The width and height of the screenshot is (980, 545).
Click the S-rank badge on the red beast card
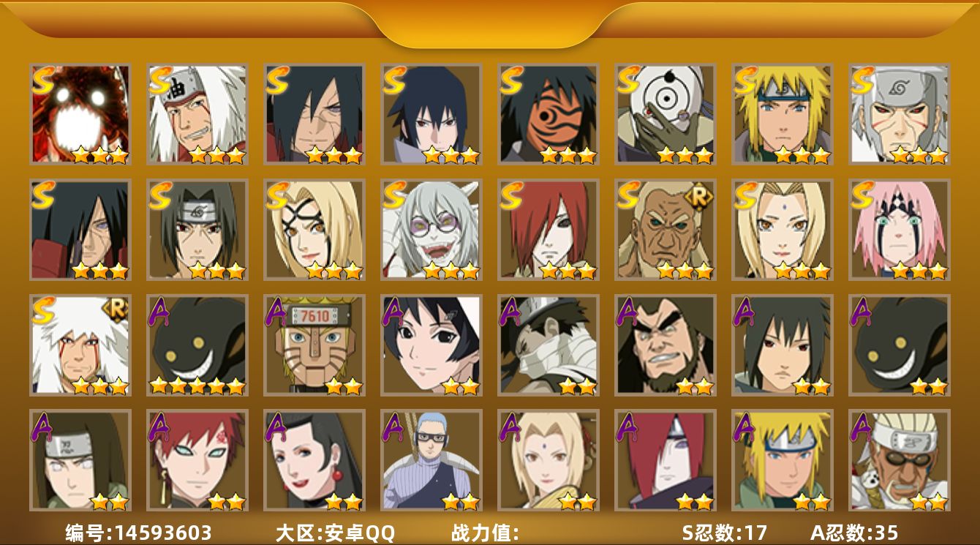point(44,80)
